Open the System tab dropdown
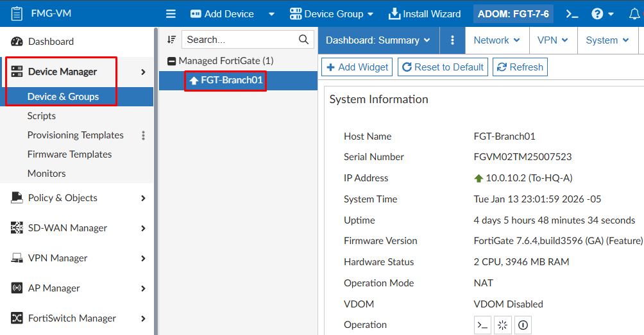 click(607, 40)
